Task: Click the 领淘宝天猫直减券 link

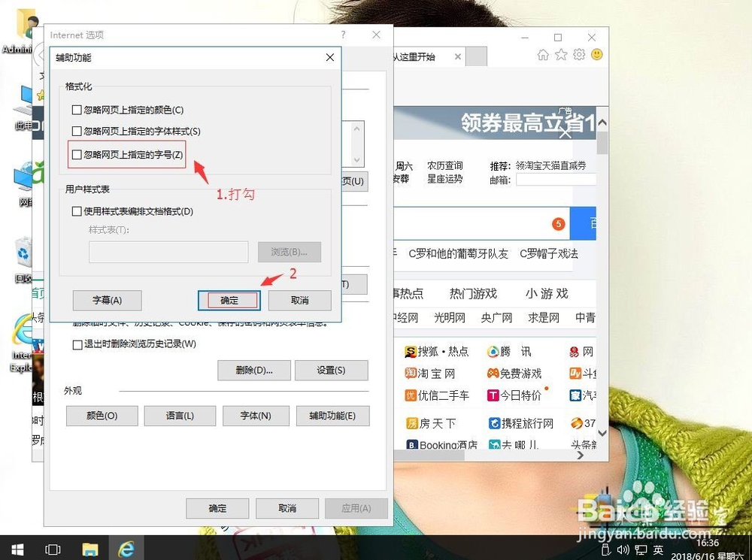Action: pos(550,166)
